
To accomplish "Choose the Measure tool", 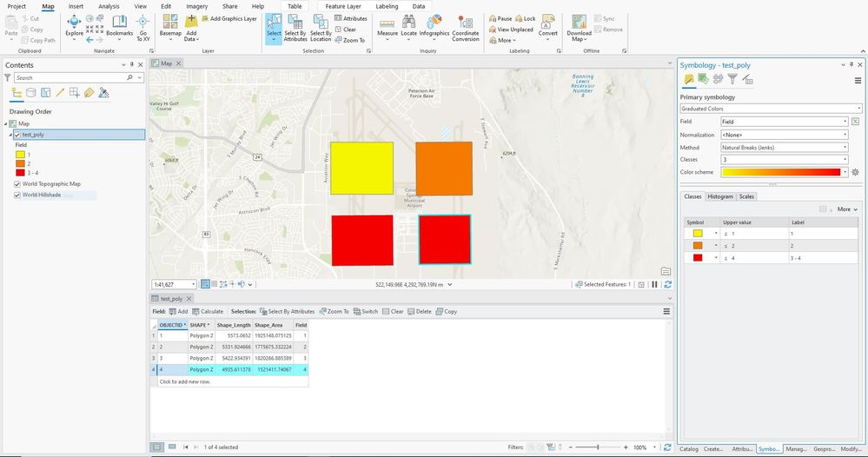I will (387, 26).
